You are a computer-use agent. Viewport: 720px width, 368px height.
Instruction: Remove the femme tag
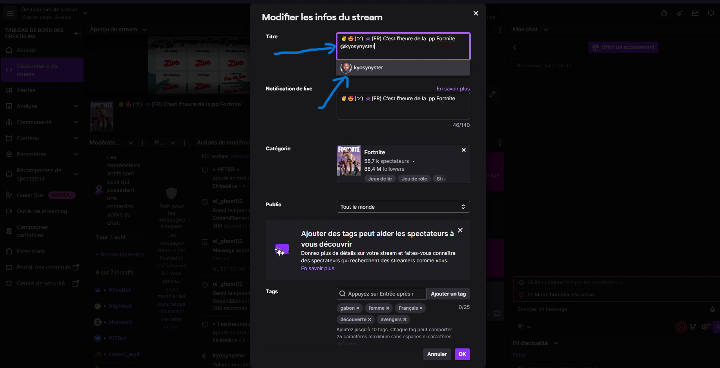(388, 308)
